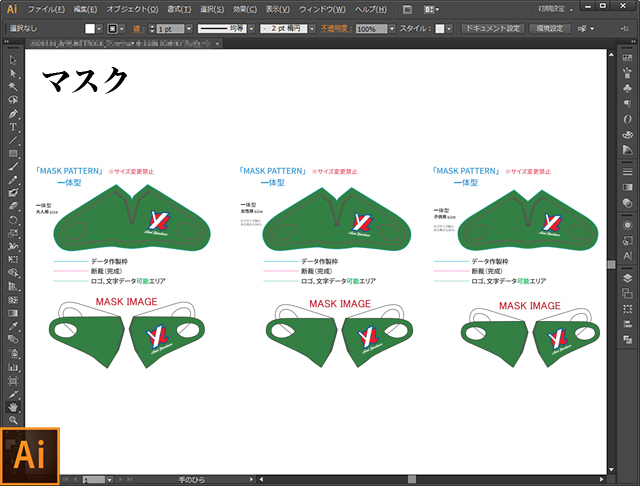Viewport: 640px width, 486px height.
Task: Open the Stroke panel icon
Action: (627, 172)
